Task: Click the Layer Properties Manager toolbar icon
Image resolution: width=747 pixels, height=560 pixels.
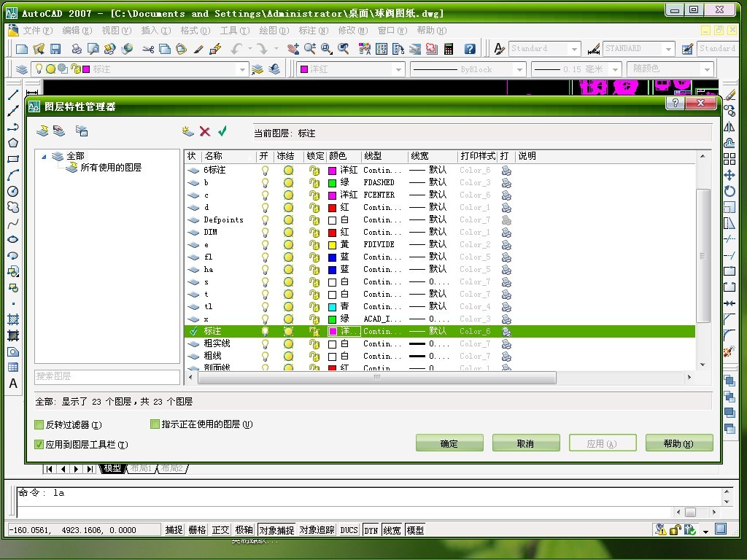Action: 21,69
